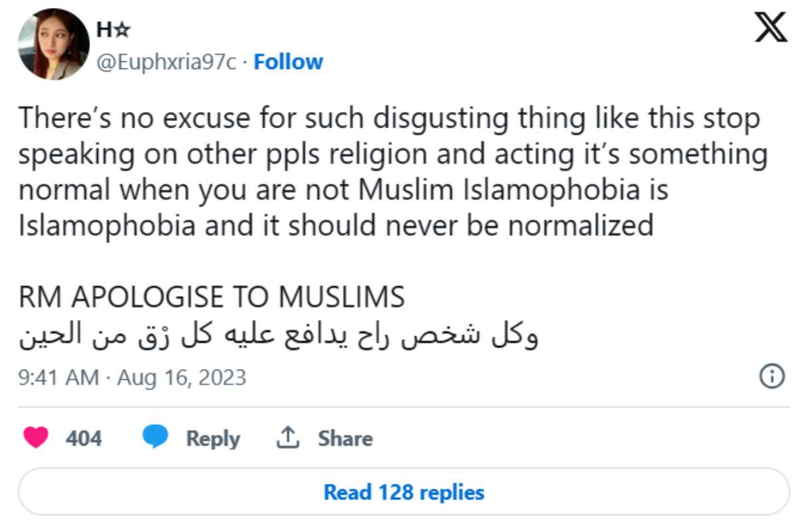Open the @Euphxria97c handle link
Image resolution: width=798 pixels, height=532 pixels.
pyautogui.click(x=166, y=62)
